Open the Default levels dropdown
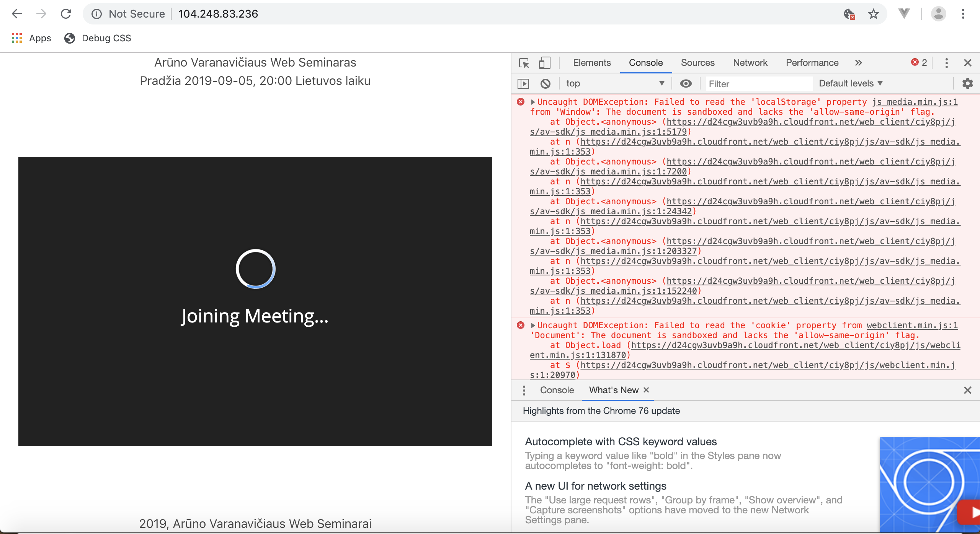This screenshot has height=534, width=980. pyautogui.click(x=851, y=83)
